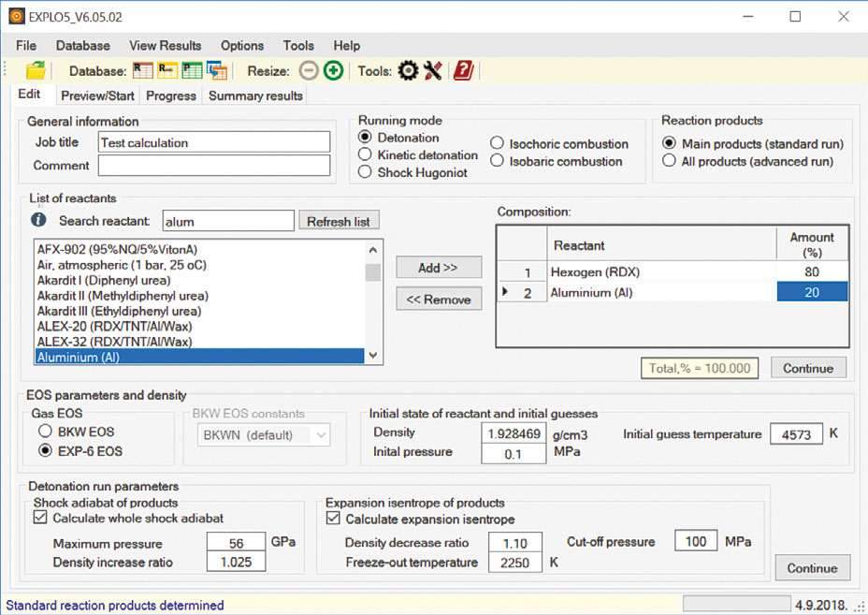Switch to the Summary results tab
Image resolution: width=868 pixels, height=615 pixels.
pyautogui.click(x=255, y=95)
